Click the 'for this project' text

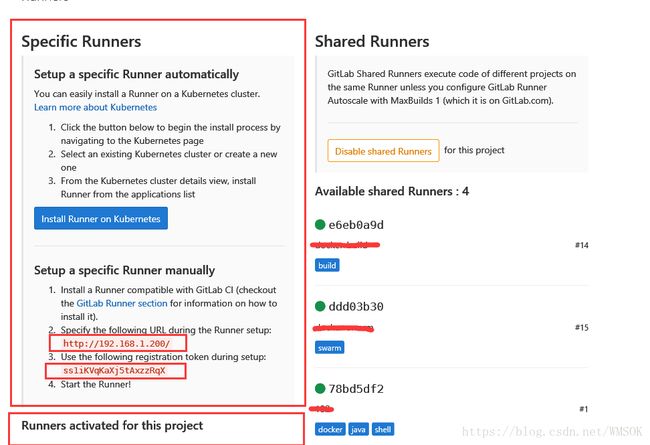(474, 150)
